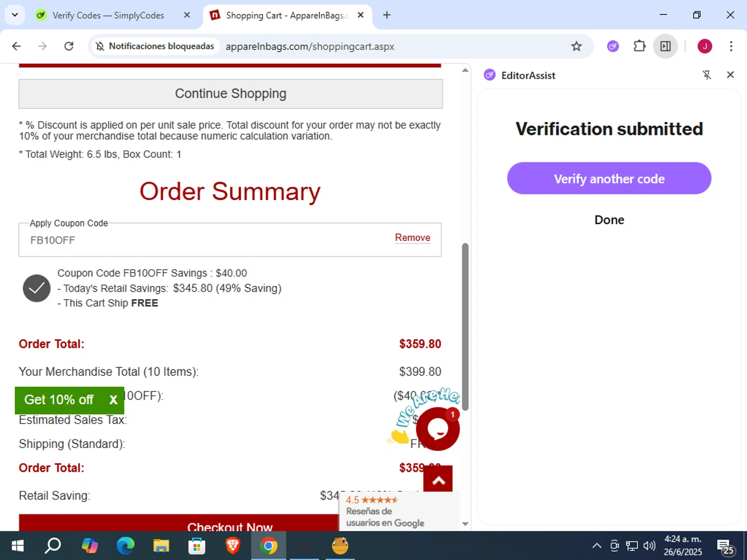Launch Copilot from the taskbar
Image resolution: width=747 pixels, height=560 pixels.
(x=90, y=546)
